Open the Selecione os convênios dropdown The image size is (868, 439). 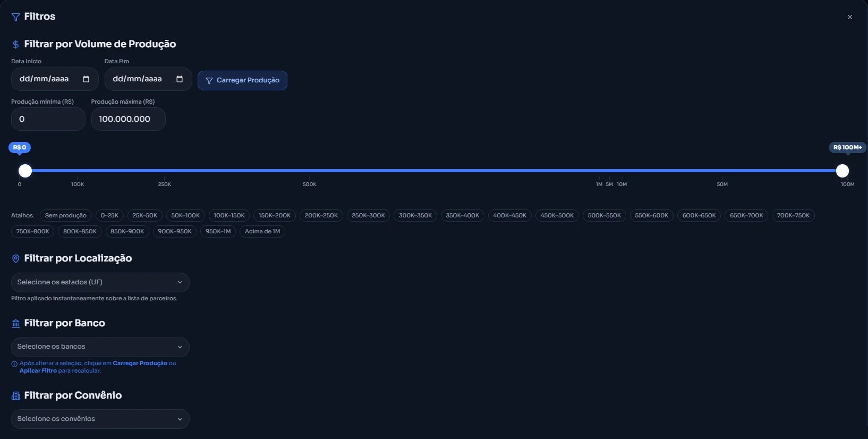[x=100, y=419]
